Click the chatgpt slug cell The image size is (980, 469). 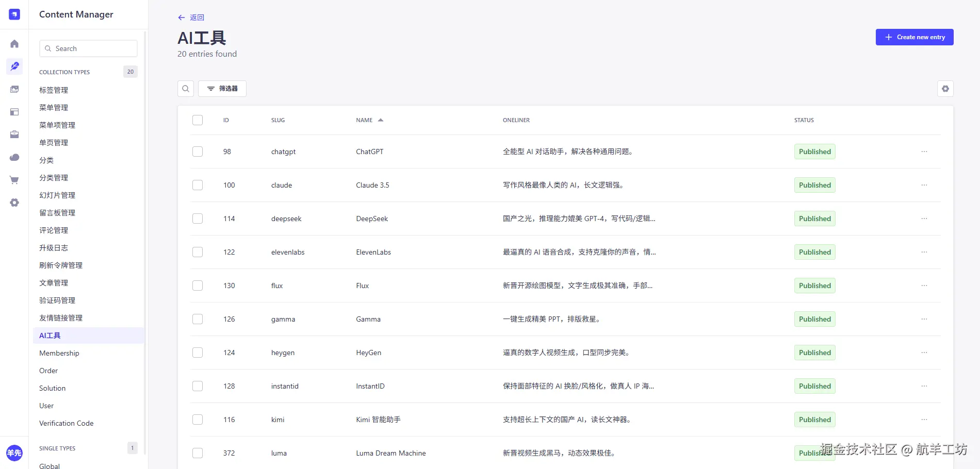(x=283, y=152)
